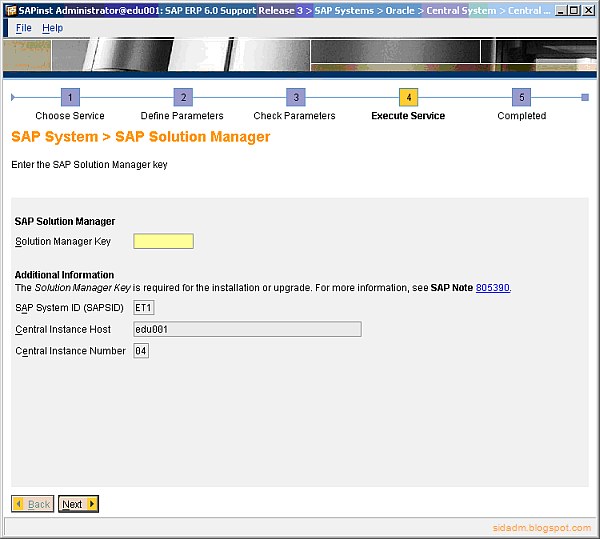Screen dimensions: 600x539
Task: Open the File menu
Action: click(x=23, y=28)
